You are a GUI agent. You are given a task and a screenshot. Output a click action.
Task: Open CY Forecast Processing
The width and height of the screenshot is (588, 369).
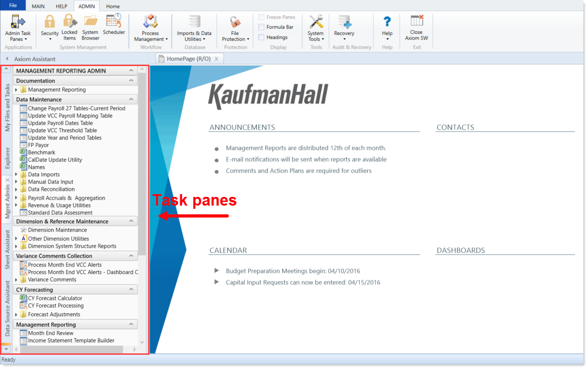point(52,306)
